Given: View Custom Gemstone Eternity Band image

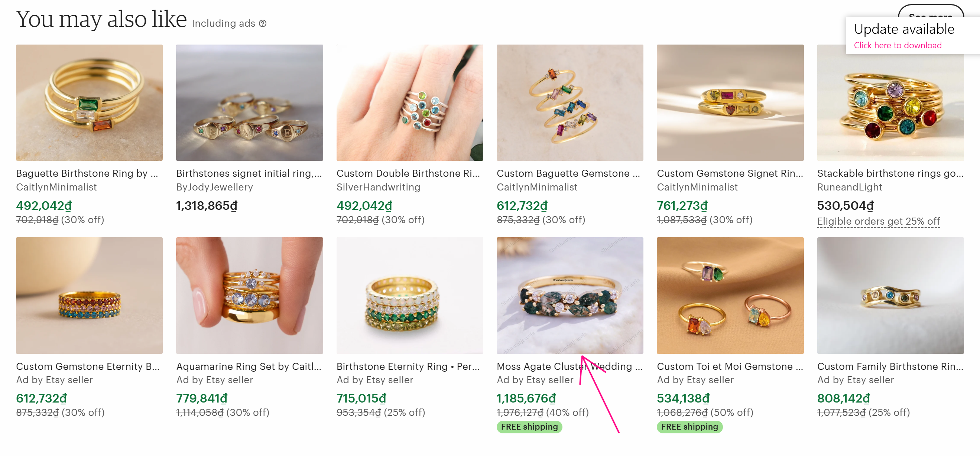Looking at the screenshot, I should 89,295.
